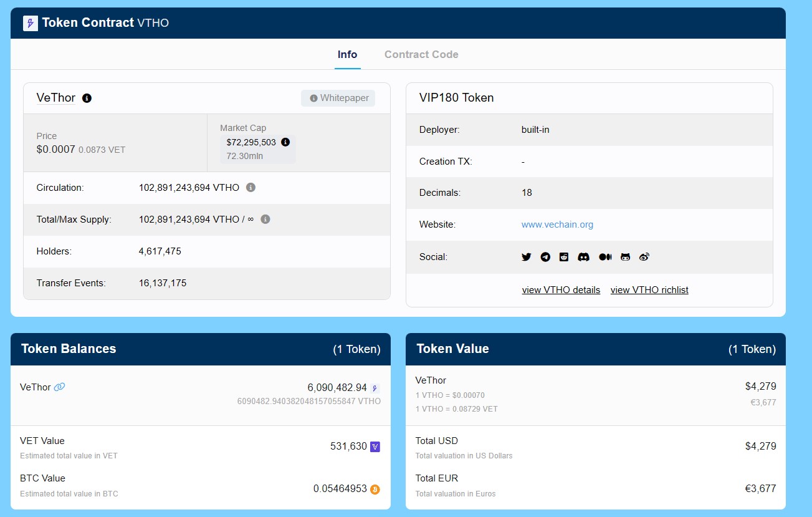Open the Twitter social link icon
812x517 pixels.
527,257
